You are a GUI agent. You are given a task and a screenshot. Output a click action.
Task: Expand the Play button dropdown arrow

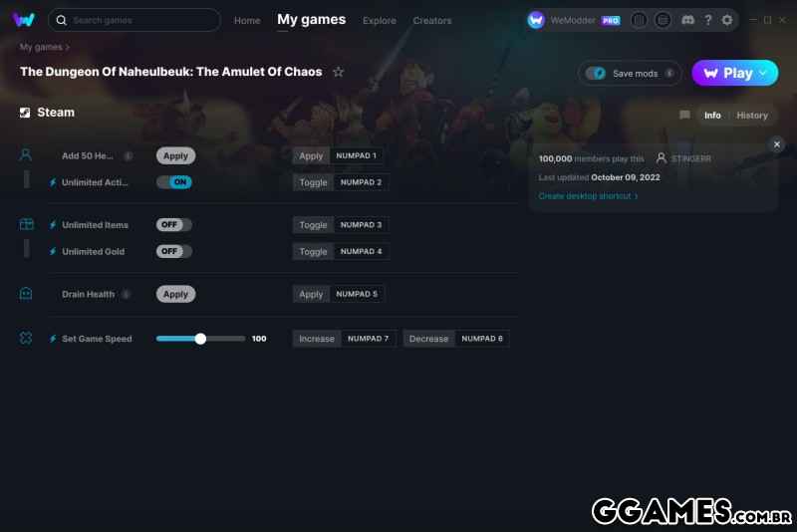[763, 73]
